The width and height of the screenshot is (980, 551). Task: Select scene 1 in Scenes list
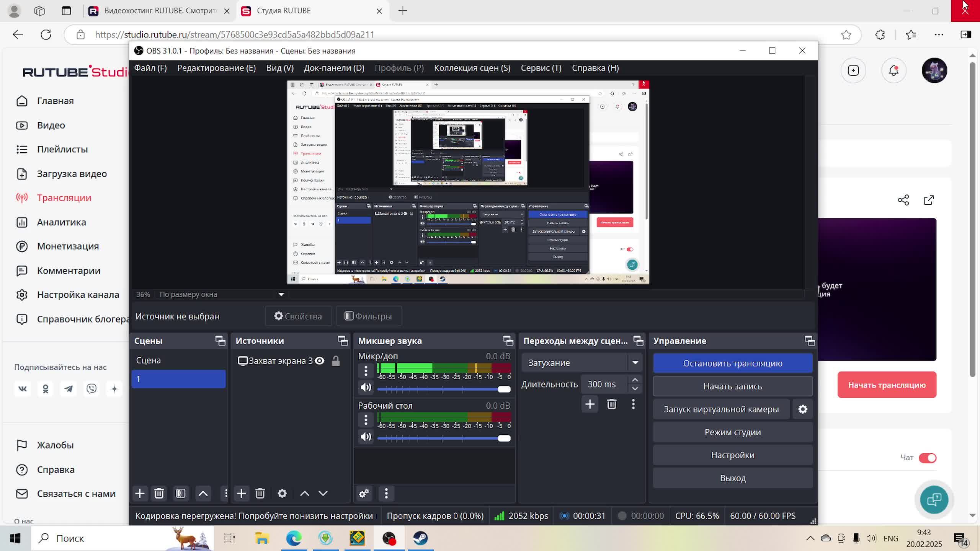point(178,379)
